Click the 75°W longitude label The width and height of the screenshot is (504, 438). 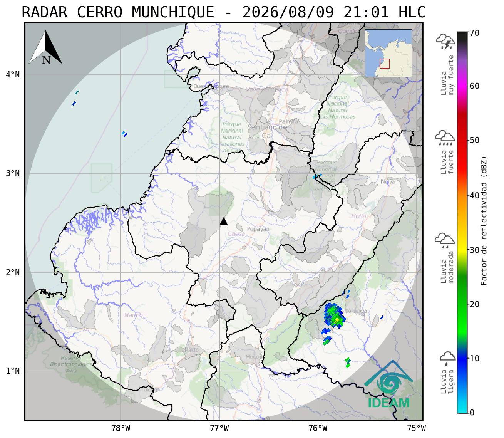click(x=417, y=428)
